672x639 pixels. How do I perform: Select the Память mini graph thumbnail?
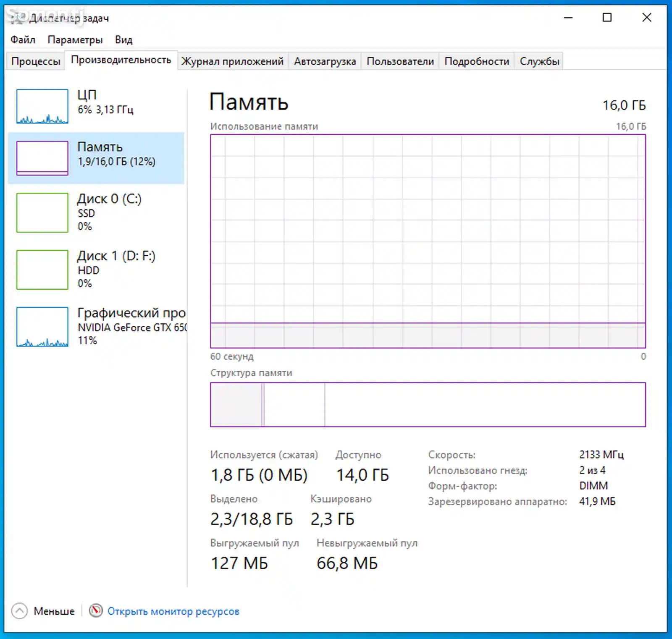click(42, 158)
